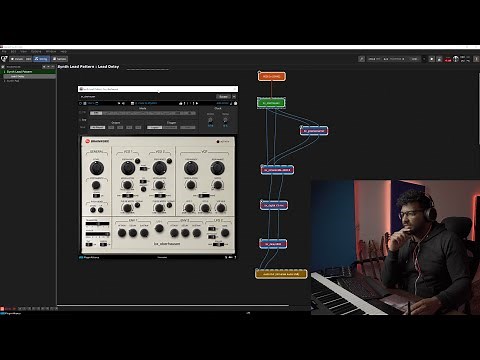Image resolution: width=480 pixels, height=360 pixels.
Task: Select the green bx_oberhausen plugin node
Action: point(271,103)
